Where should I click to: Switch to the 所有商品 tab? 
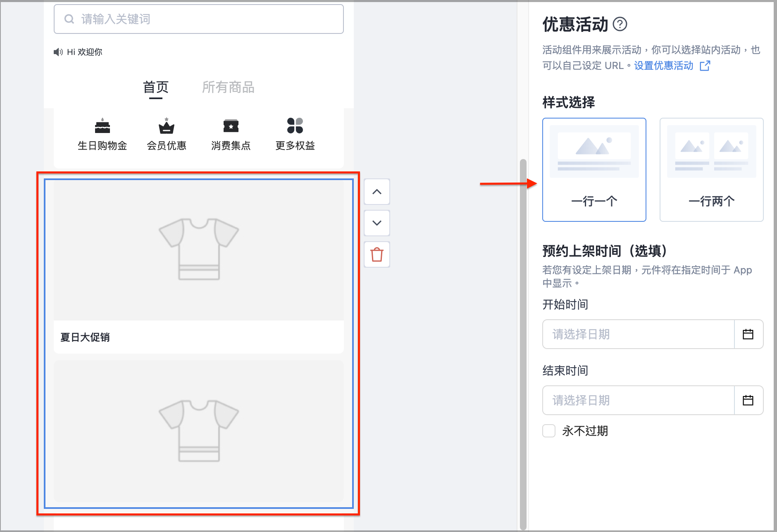tap(228, 88)
